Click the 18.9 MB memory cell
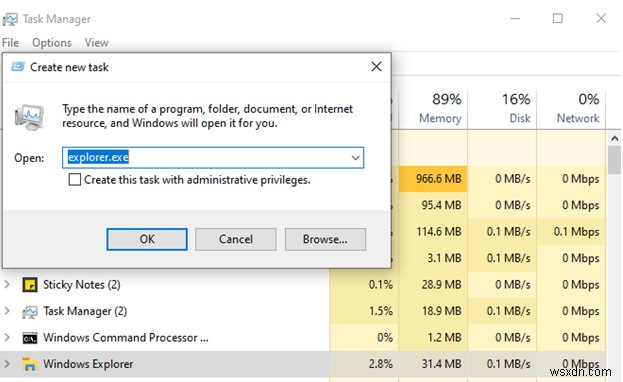The width and height of the screenshot is (623, 382). [433, 311]
